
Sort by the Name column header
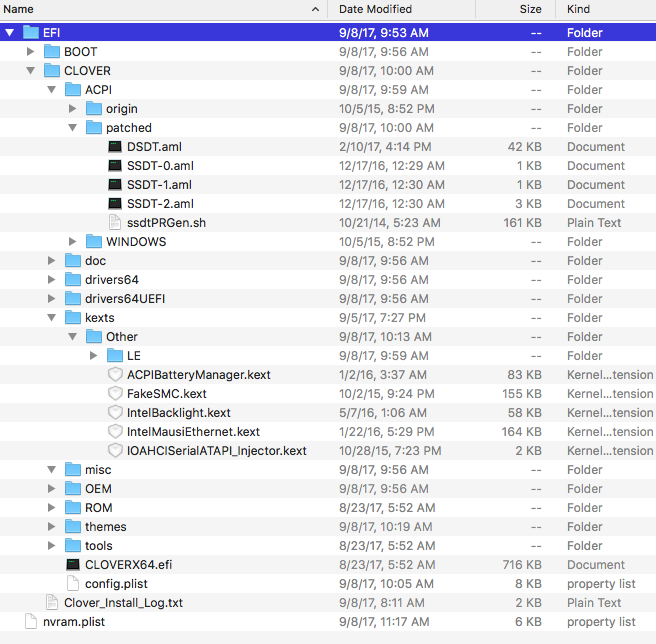[x=18, y=9]
